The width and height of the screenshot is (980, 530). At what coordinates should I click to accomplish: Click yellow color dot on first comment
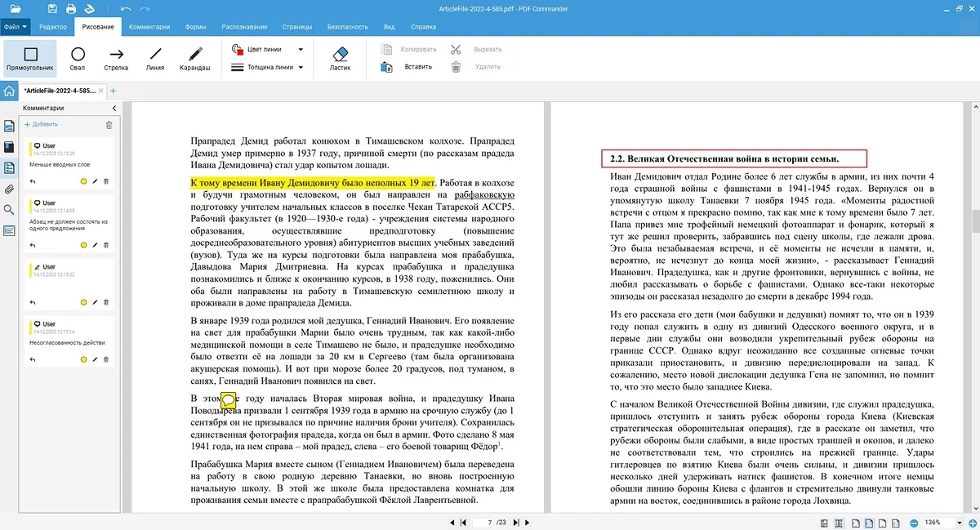(x=83, y=180)
